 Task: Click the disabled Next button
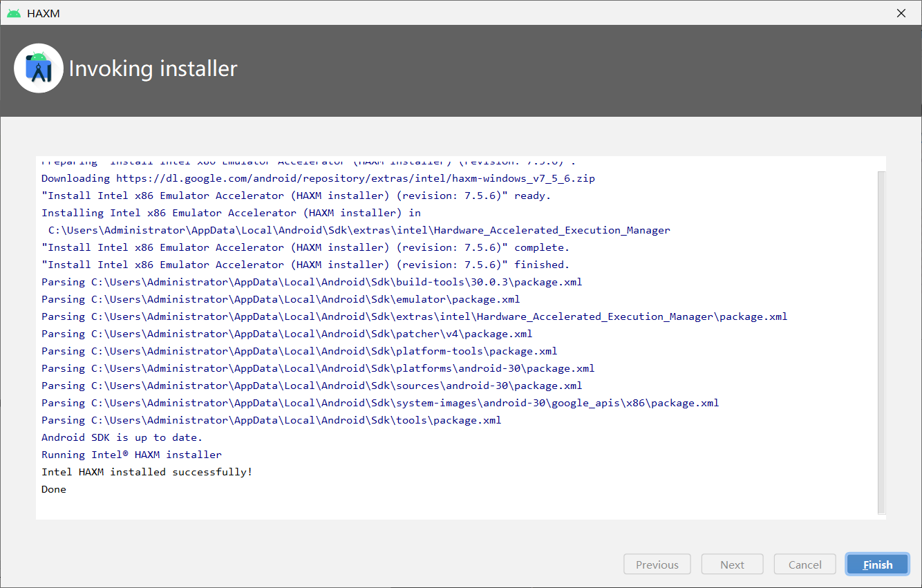pos(733,565)
